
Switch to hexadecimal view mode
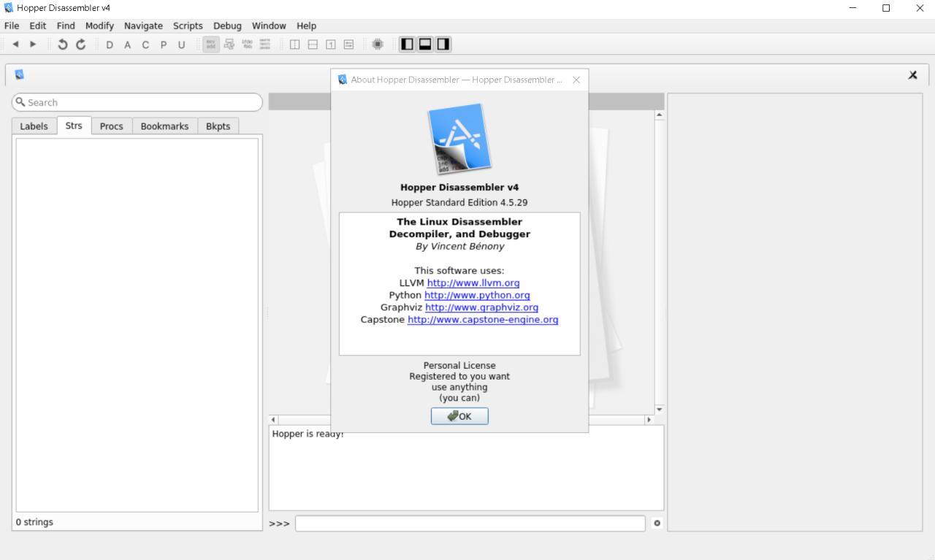pyautogui.click(x=264, y=45)
